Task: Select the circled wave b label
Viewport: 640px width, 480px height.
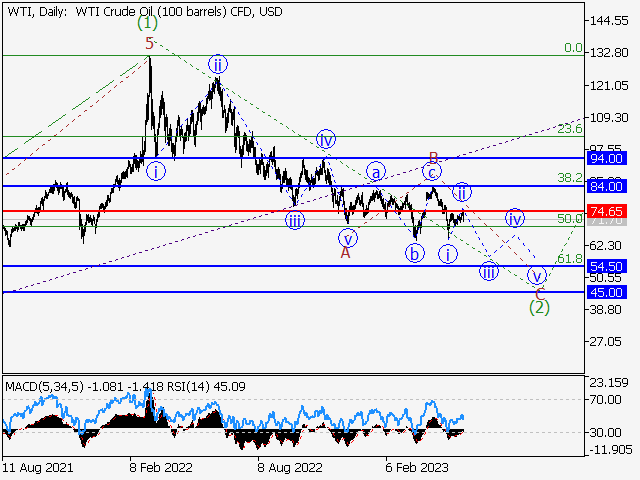Action: pos(415,254)
